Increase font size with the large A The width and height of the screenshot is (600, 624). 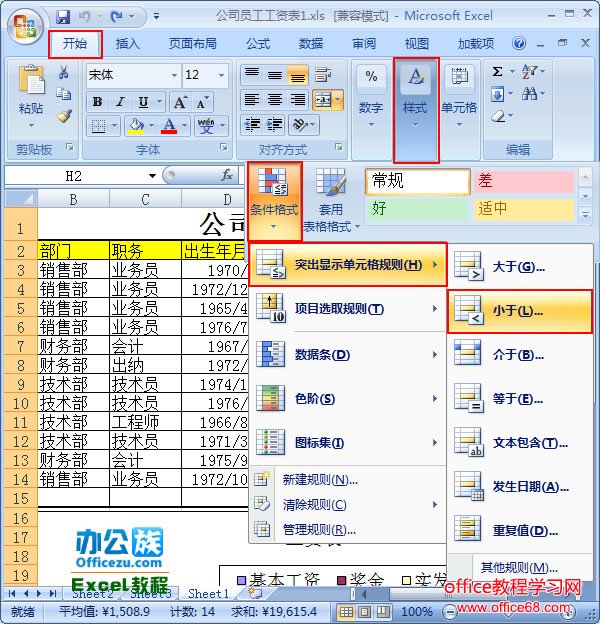coord(179,102)
